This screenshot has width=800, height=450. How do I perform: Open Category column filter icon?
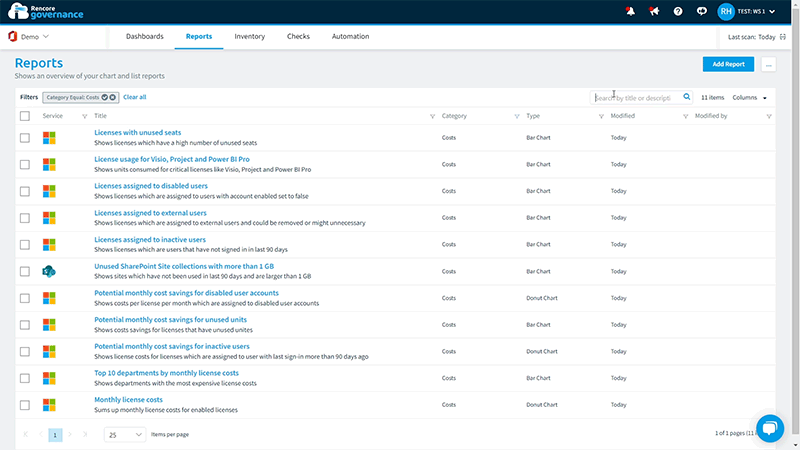[x=517, y=116]
